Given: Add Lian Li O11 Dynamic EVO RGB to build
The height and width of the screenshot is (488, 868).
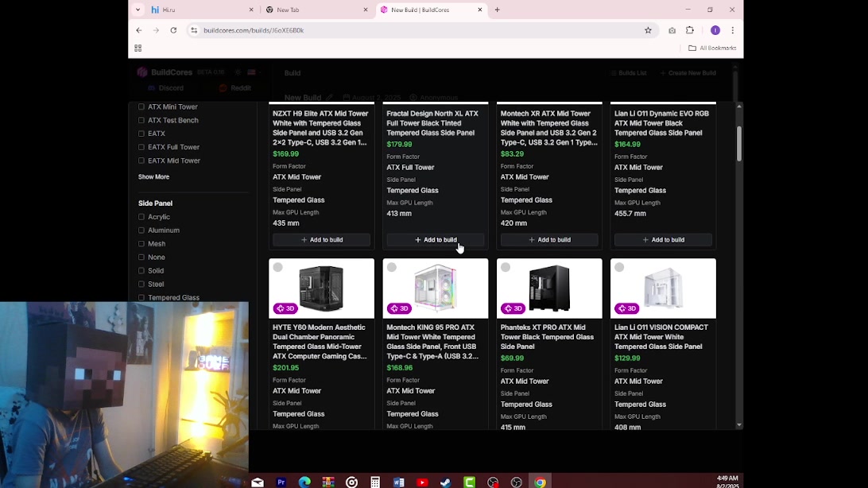Looking at the screenshot, I should [663, 239].
